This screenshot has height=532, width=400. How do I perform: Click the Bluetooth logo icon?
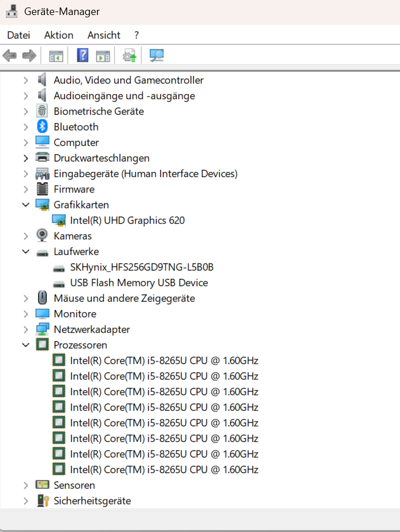coord(42,126)
